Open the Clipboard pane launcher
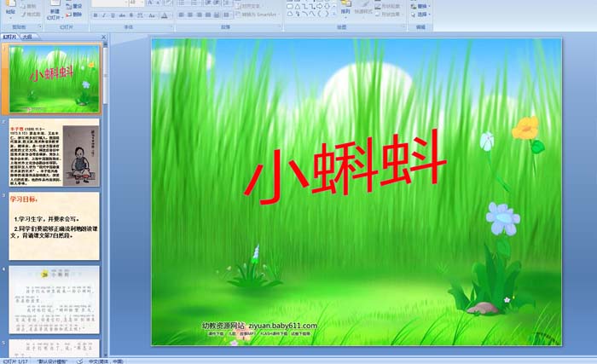Viewport: 597px width, 364px height. pos(40,26)
